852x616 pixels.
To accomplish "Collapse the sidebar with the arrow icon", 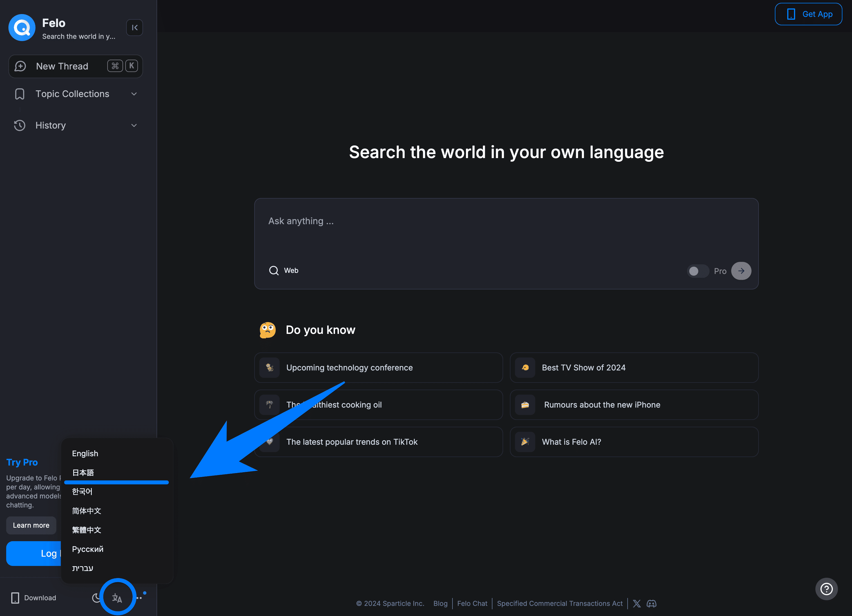I will pyautogui.click(x=134, y=28).
